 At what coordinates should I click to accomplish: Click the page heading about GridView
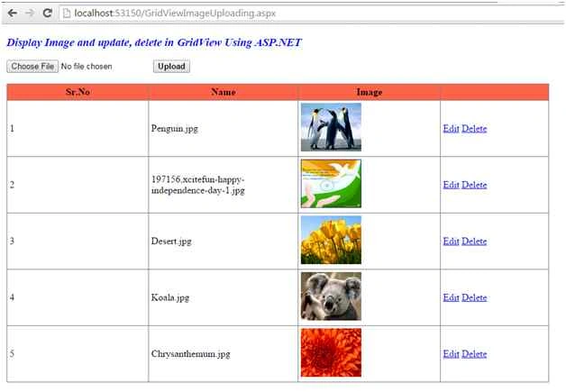point(154,42)
